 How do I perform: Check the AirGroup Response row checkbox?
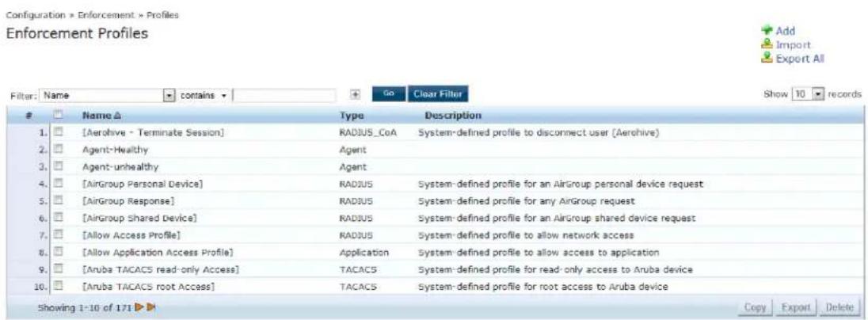click(59, 201)
